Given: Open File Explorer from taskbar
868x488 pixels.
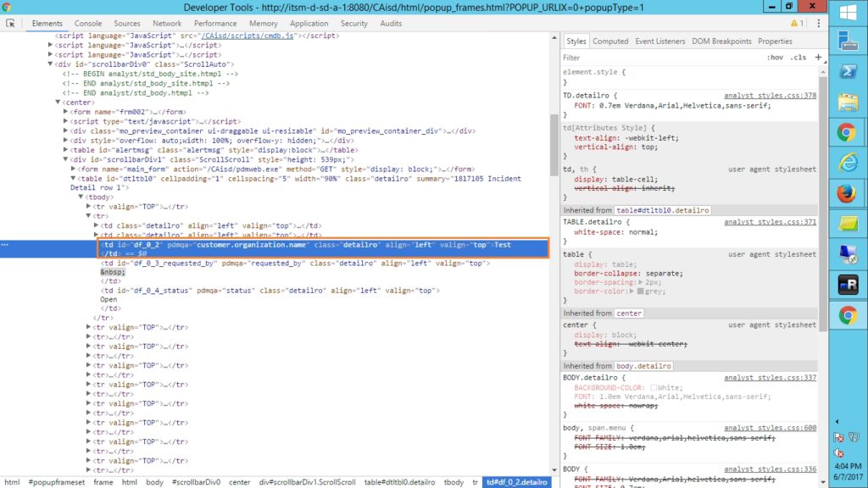Looking at the screenshot, I should click(847, 102).
